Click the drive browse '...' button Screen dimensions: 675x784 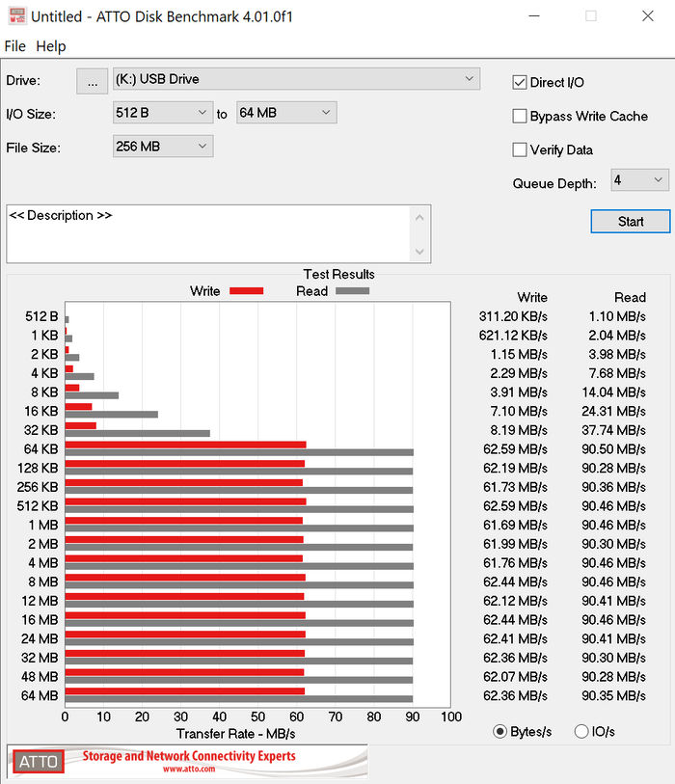[92, 81]
